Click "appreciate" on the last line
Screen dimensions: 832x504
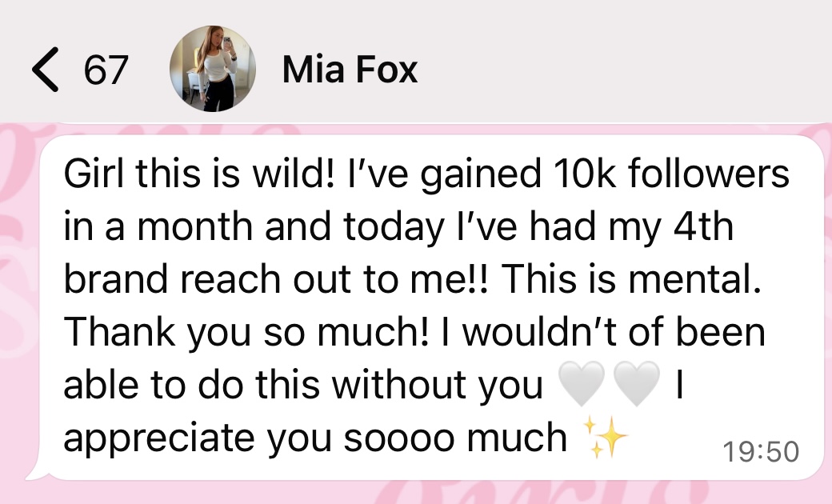point(158,438)
